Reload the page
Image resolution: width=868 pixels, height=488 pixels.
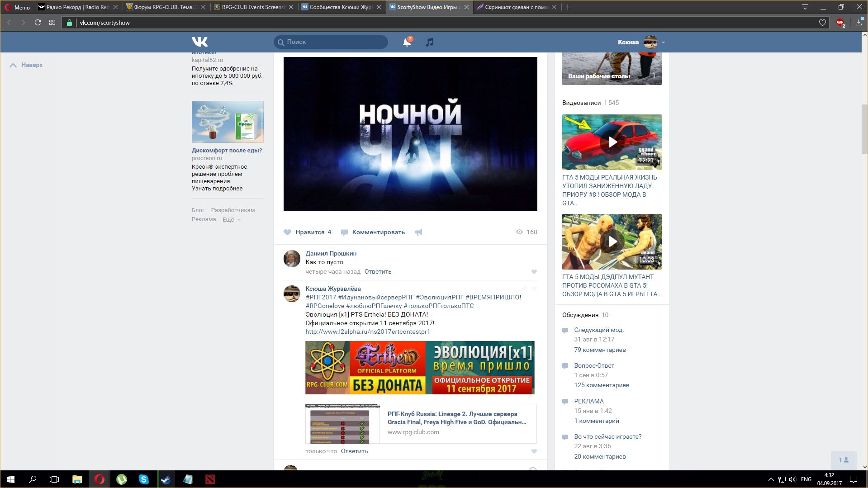(x=38, y=23)
